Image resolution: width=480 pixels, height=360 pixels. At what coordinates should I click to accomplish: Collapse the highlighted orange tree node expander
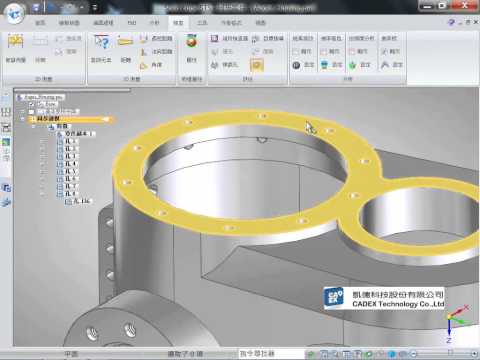pos(23,119)
